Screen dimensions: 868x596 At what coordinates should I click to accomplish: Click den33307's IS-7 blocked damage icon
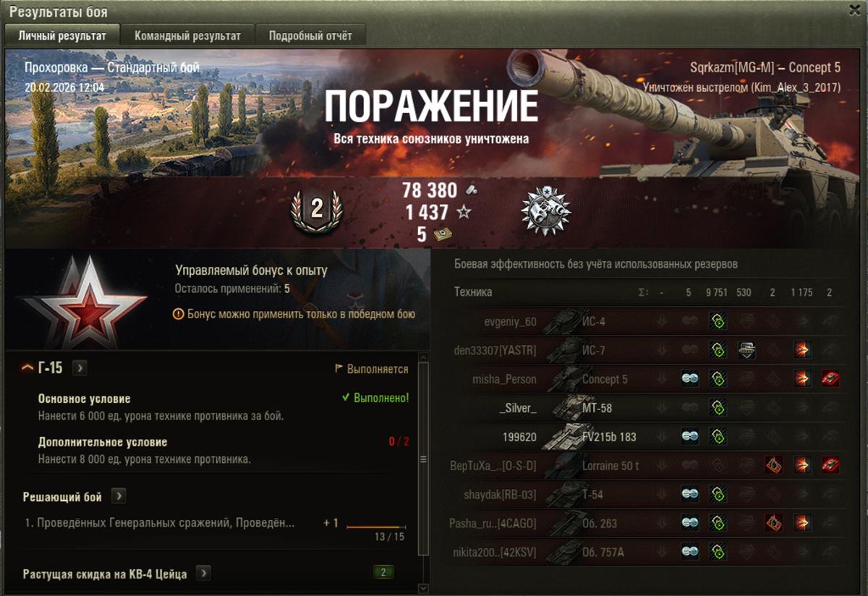(x=746, y=350)
